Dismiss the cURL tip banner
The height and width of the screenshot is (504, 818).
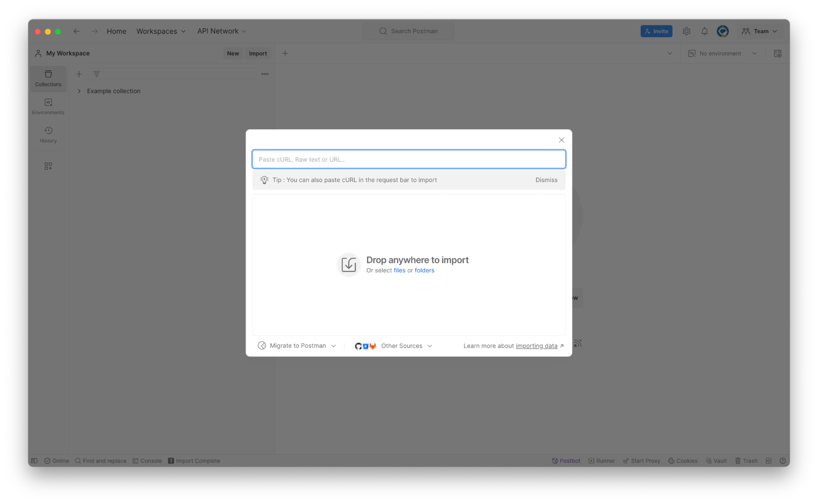coord(546,180)
